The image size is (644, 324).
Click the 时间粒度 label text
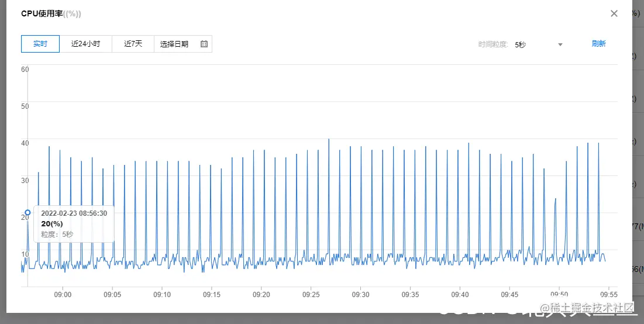493,44
